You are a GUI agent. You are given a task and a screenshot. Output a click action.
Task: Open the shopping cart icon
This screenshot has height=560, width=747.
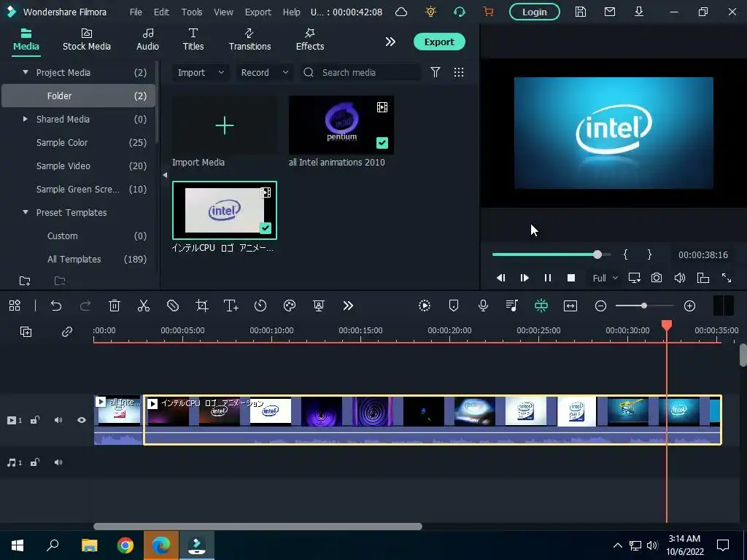tap(488, 12)
